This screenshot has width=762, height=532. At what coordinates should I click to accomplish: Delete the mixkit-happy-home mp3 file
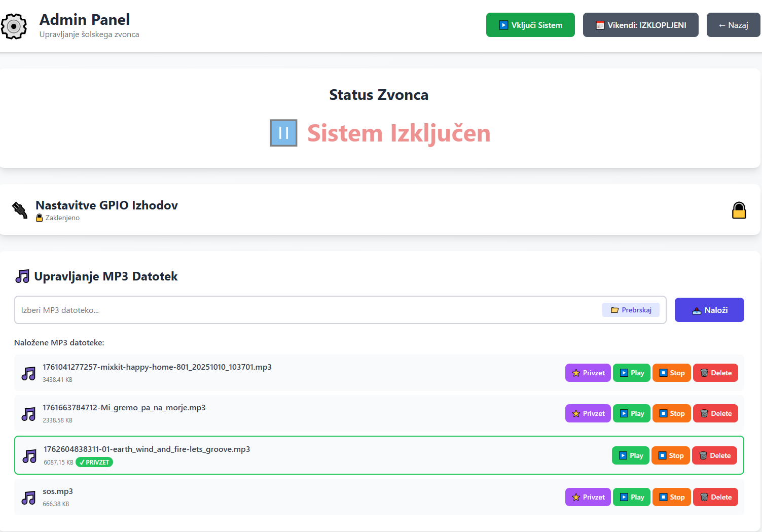pos(715,373)
